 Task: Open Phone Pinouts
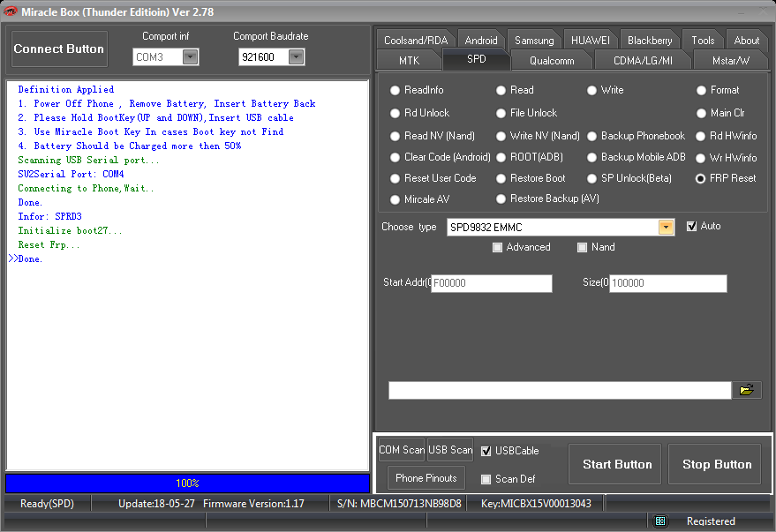click(426, 478)
